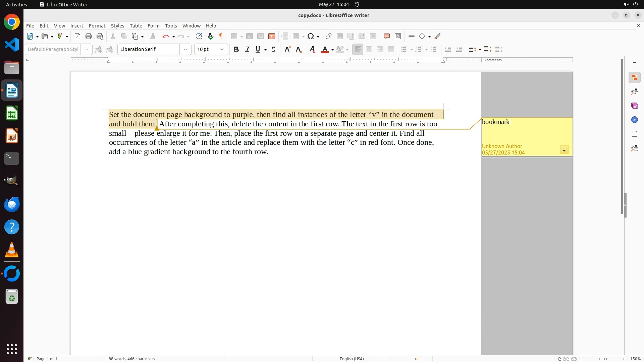Open the Format menu
The image size is (644, 362).
click(x=97, y=25)
